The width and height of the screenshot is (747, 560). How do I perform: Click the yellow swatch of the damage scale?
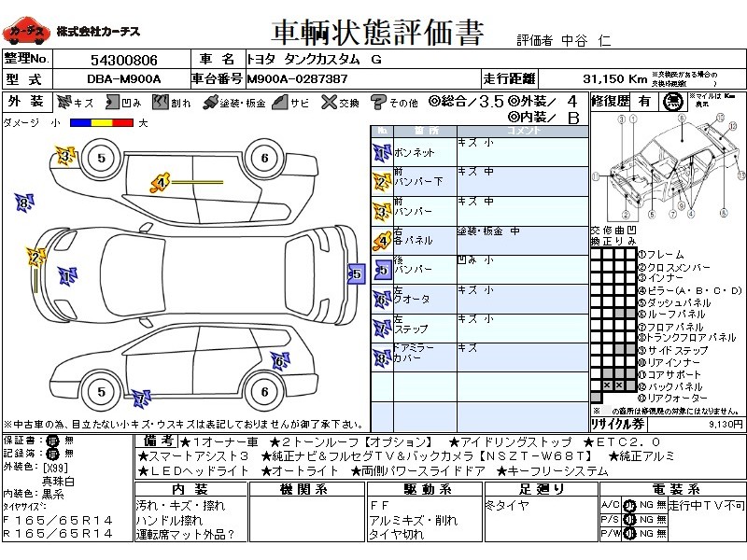pos(102,123)
